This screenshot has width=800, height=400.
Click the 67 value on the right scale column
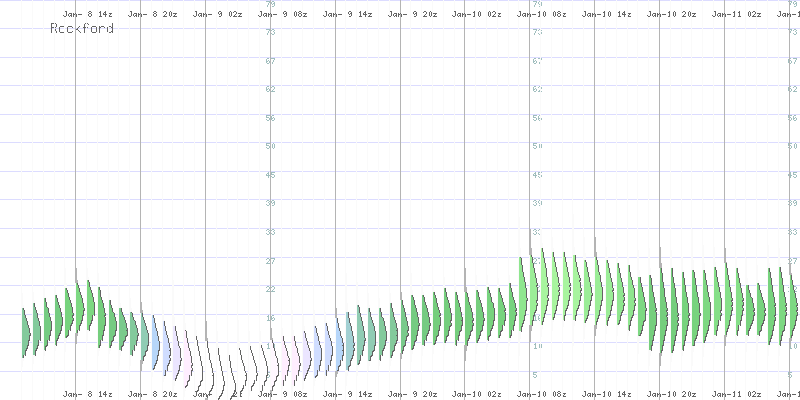(537, 61)
